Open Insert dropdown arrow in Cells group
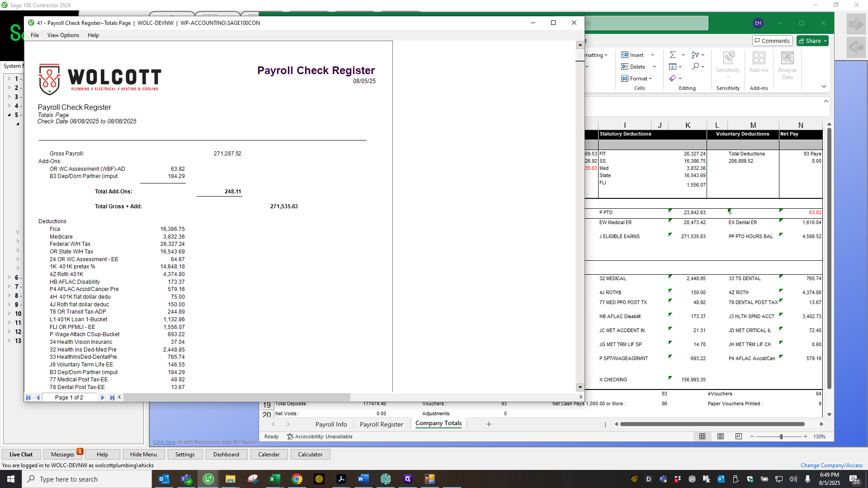 coord(652,55)
